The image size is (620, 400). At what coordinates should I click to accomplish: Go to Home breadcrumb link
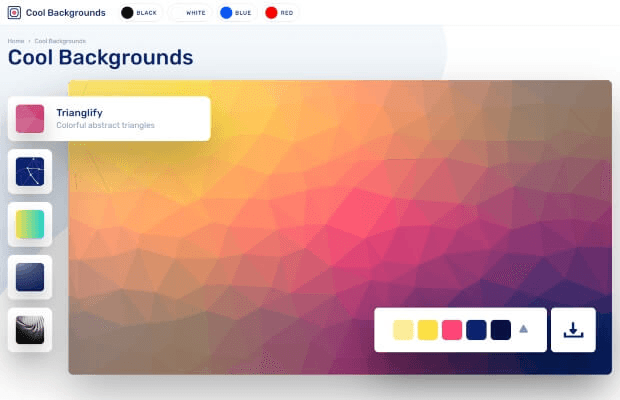pos(16,41)
